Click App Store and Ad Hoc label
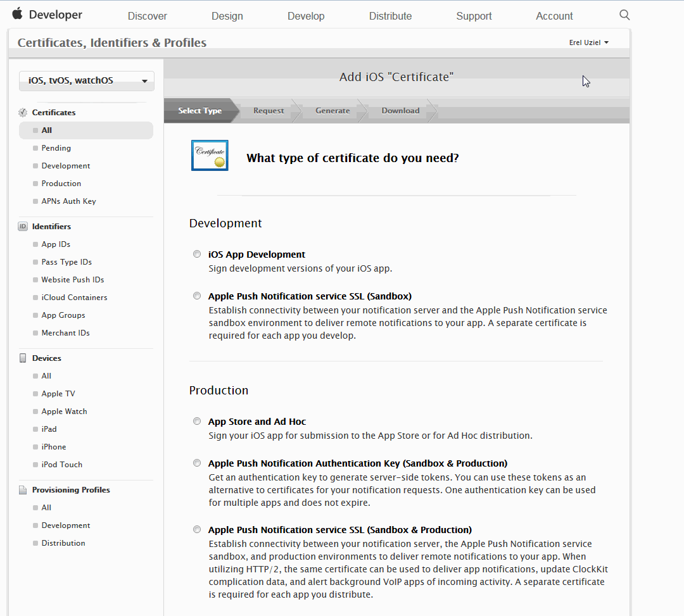The image size is (684, 616). [x=257, y=422]
